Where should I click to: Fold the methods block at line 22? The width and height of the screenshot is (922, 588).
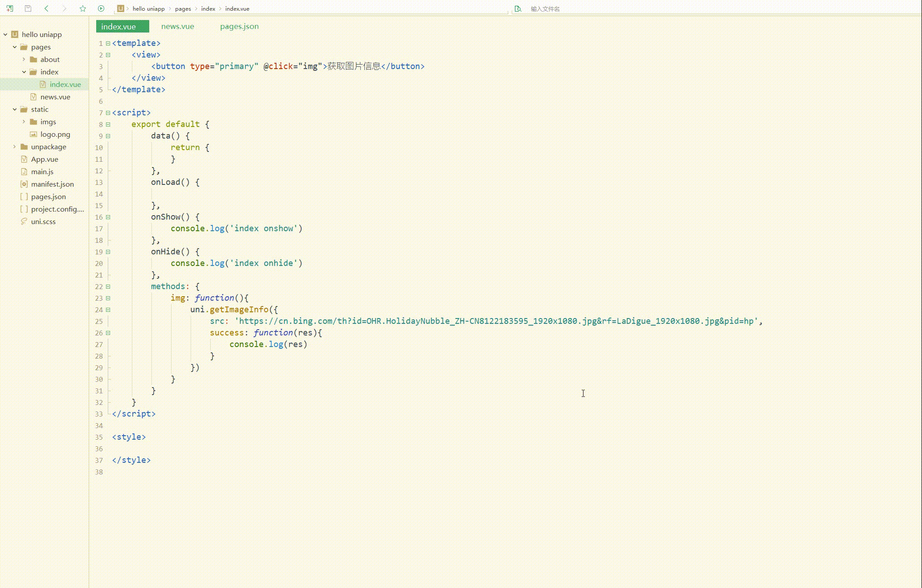coord(108,286)
